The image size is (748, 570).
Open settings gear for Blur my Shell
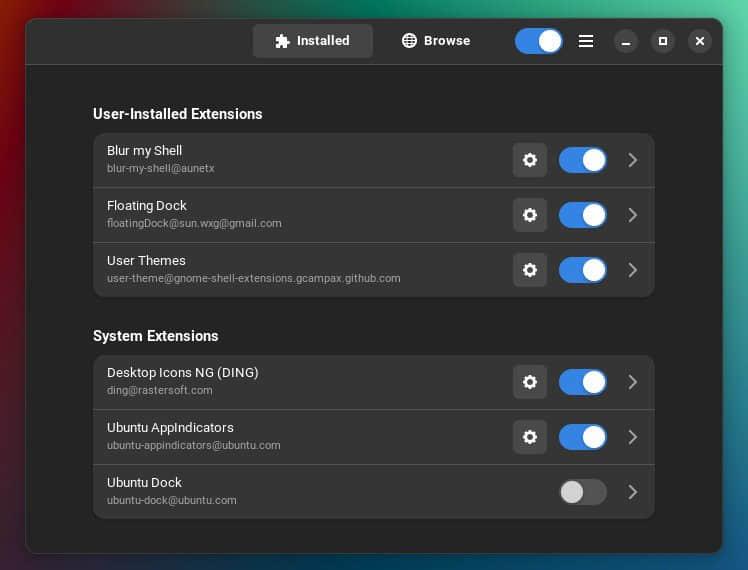tap(530, 160)
